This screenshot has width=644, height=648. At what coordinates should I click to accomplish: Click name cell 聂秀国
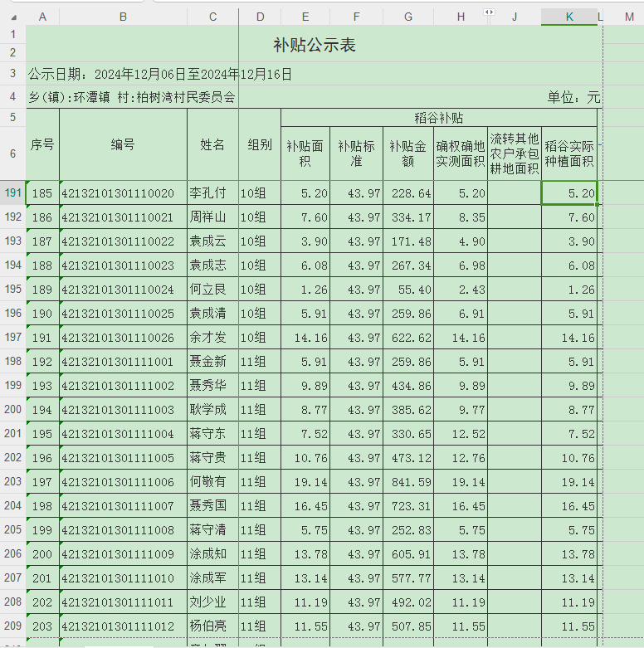tap(213, 505)
